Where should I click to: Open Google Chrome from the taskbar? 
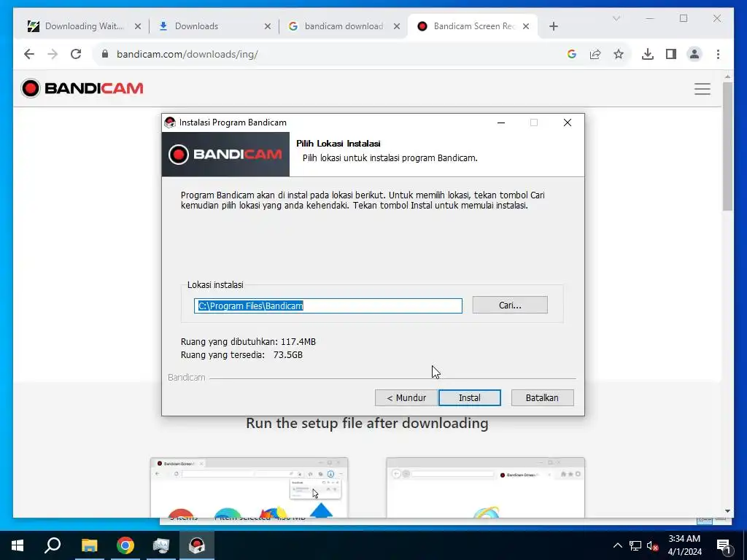coord(125,545)
